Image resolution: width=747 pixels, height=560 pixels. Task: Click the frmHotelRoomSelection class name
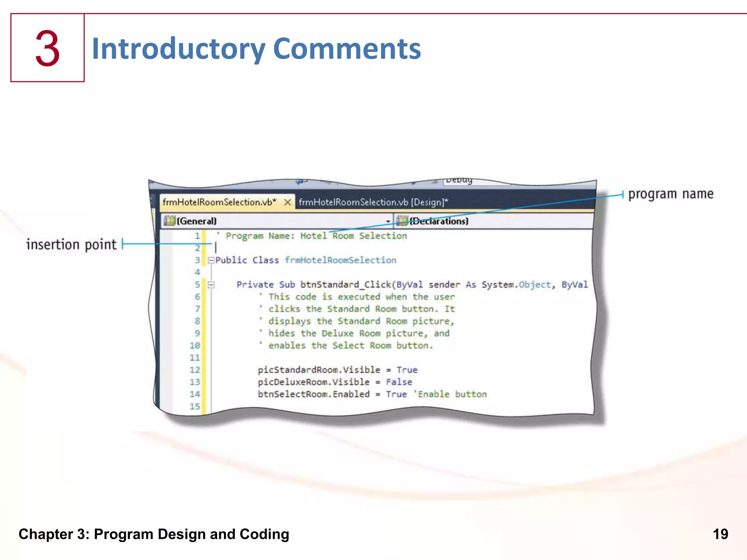(340, 260)
